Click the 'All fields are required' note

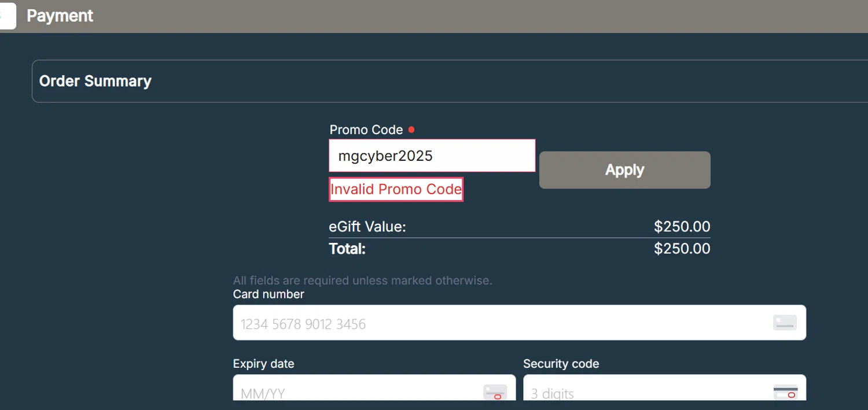[362, 280]
